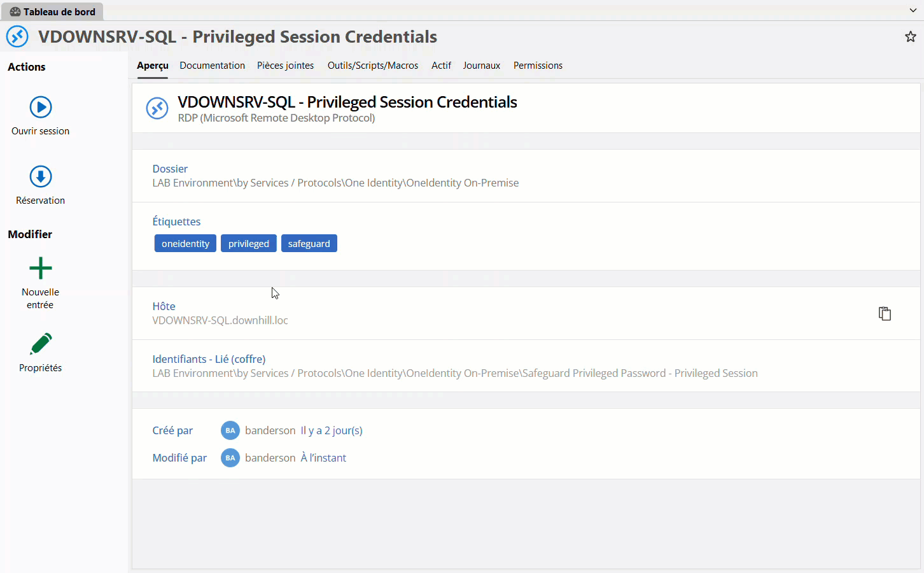Click the Réservation download icon
The height and width of the screenshot is (573, 924).
tap(41, 176)
